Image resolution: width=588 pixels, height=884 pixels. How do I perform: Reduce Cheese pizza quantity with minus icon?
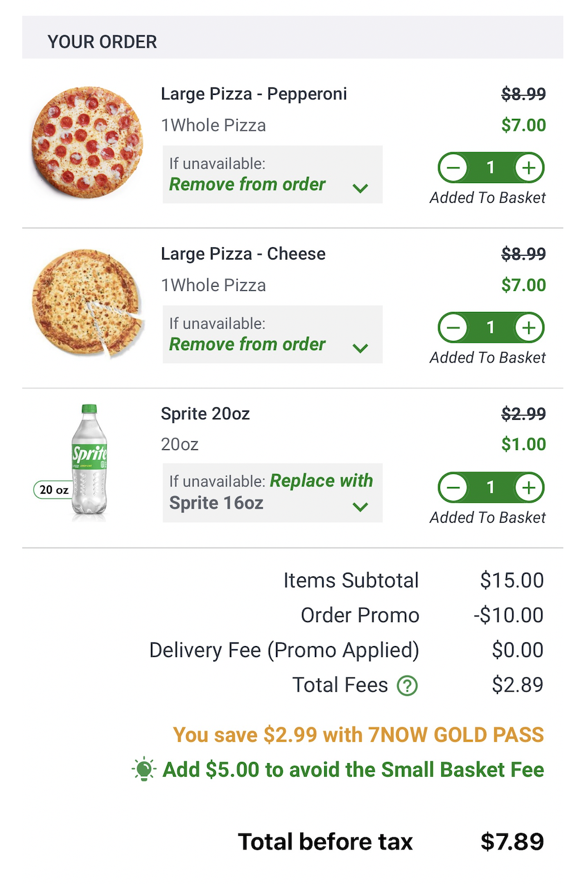[454, 327]
